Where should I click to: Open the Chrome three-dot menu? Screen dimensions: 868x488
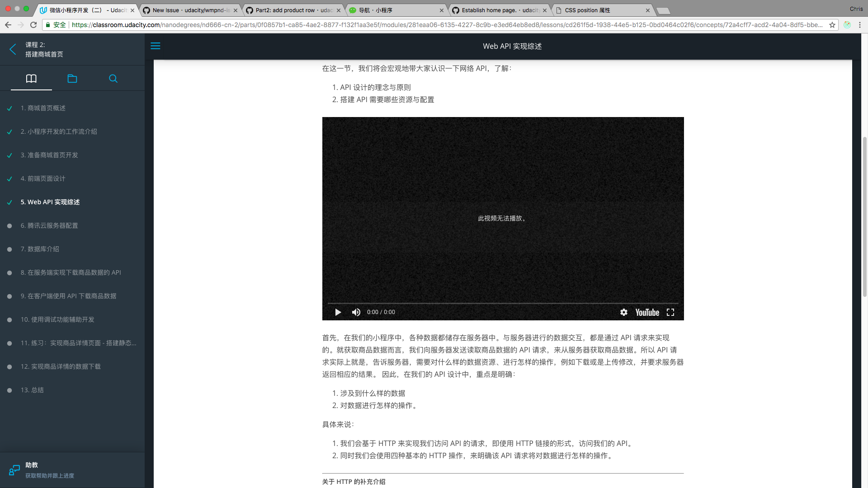[860, 25]
